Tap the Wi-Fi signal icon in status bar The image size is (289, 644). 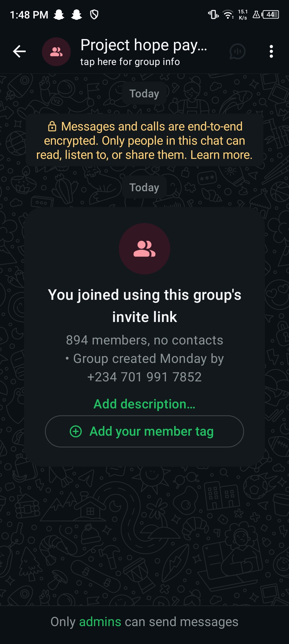[x=228, y=14]
